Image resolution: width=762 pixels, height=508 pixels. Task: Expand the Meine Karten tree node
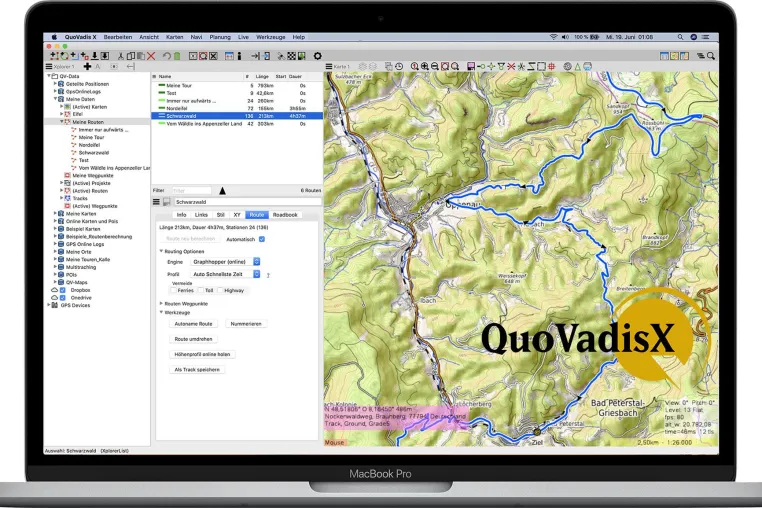[x=55, y=213]
